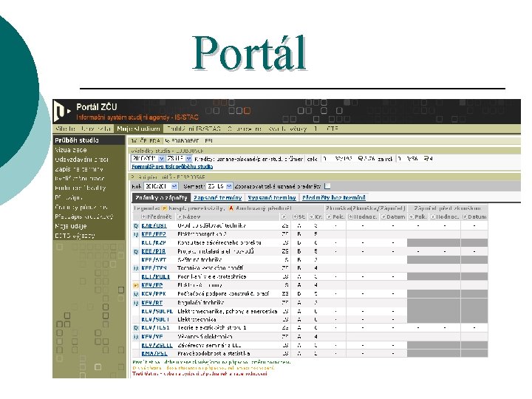
Task: Open Odevzdávání prací in sidebar
Action: (82, 160)
